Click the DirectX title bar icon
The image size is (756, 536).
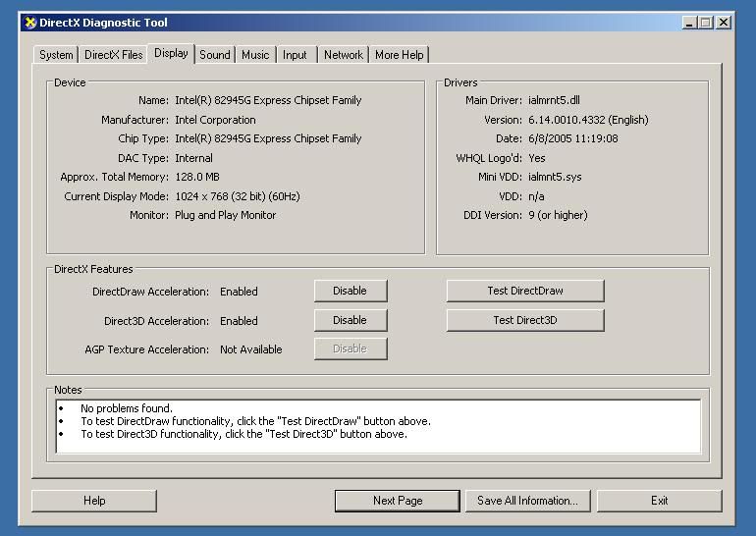30,23
